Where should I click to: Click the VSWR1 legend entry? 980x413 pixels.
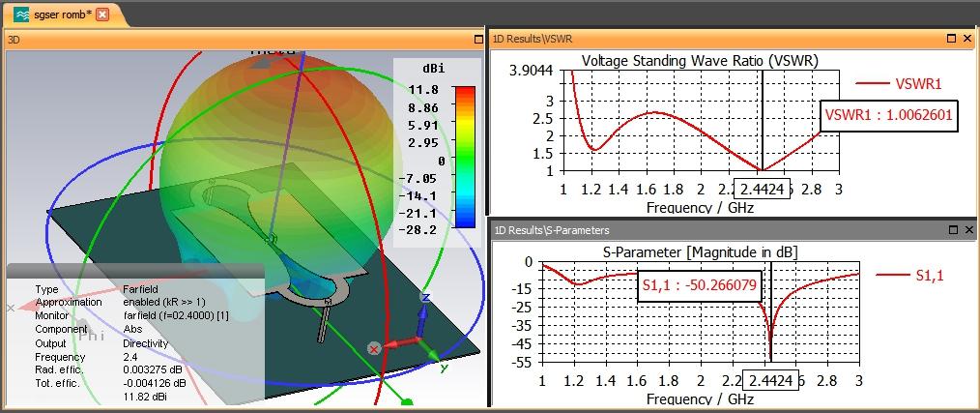898,83
